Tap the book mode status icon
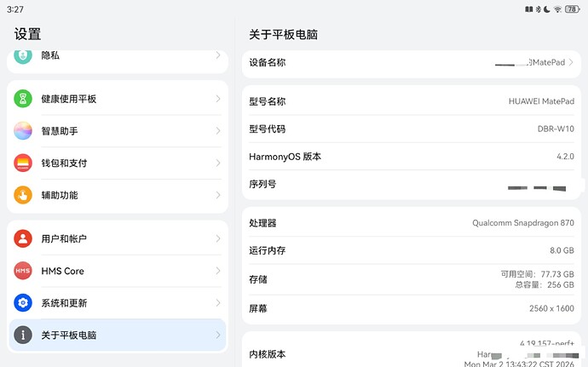The height and width of the screenshot is (367, 588). (528, 9)
